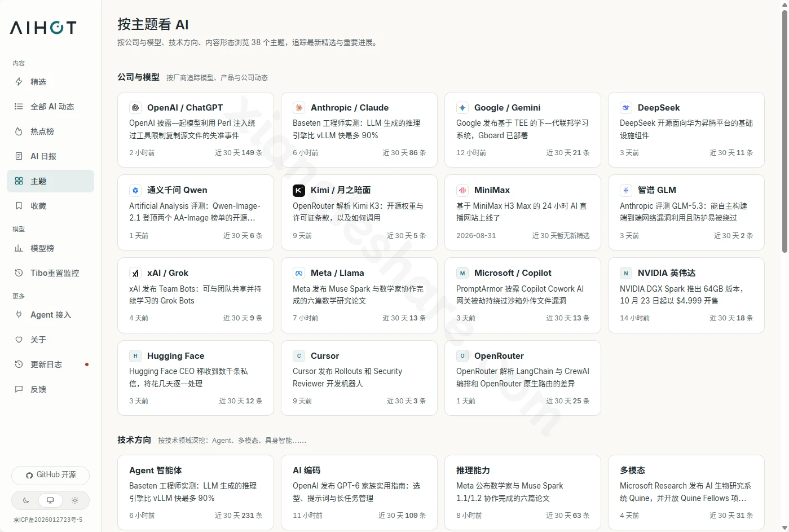Click the heart icon beside 关于
The width and height of the screenshot is (789, 532).
point(19,340)
